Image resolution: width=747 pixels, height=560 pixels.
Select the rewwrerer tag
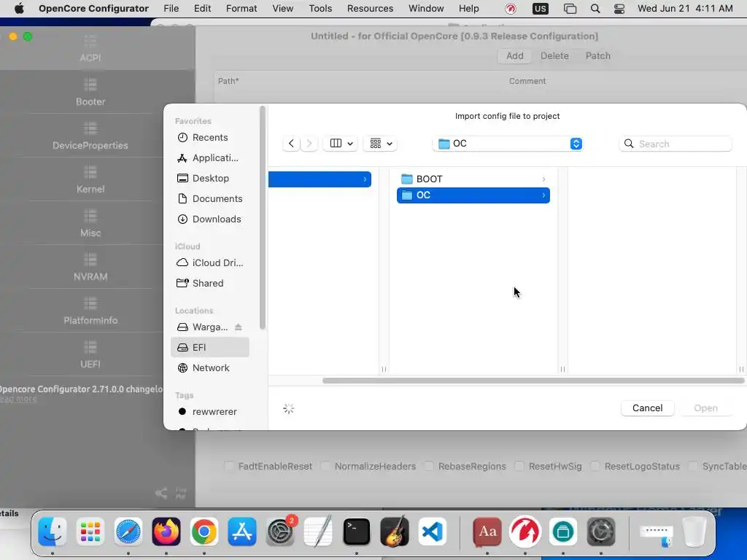[209, 411]
